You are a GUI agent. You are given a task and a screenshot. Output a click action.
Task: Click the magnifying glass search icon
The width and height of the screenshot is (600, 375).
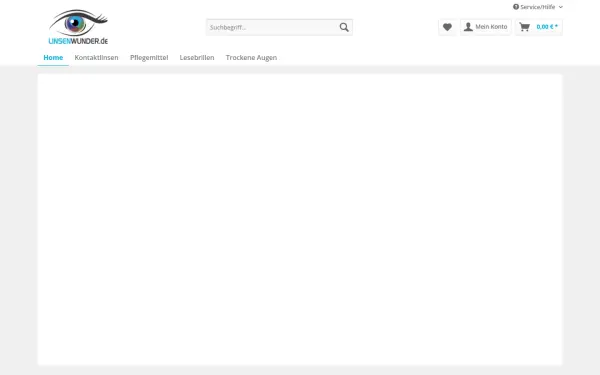344,27
